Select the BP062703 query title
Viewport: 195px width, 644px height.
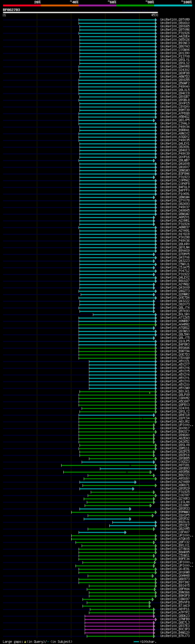[x=12, y=10]
